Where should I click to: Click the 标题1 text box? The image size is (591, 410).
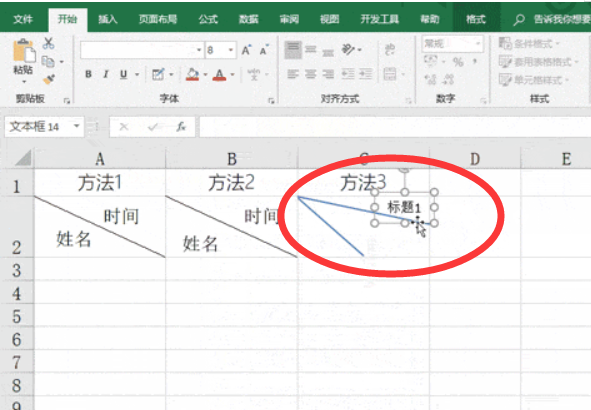coord(404,208)
